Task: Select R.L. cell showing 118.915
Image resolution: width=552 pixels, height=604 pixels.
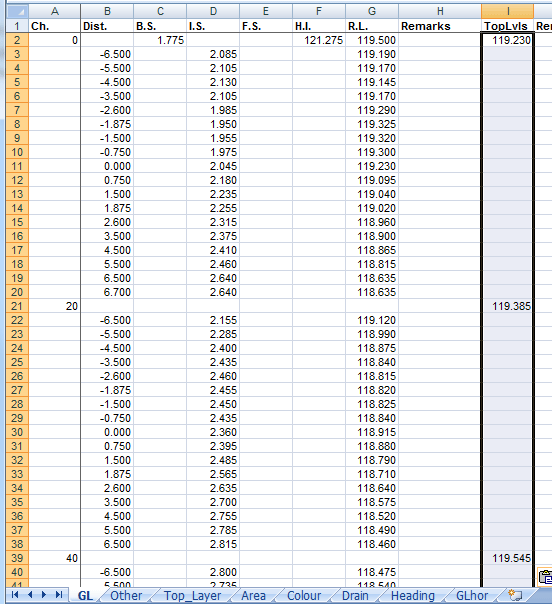Action: point(372,432)
